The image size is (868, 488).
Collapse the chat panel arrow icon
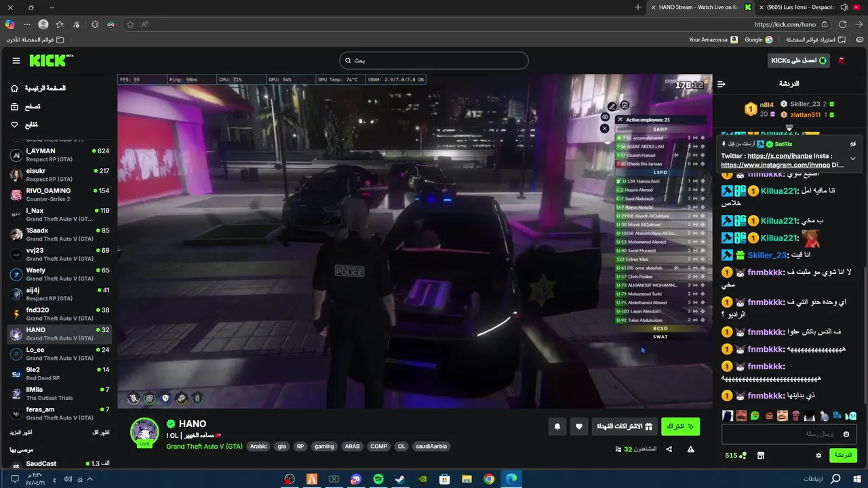pos(721,84)
